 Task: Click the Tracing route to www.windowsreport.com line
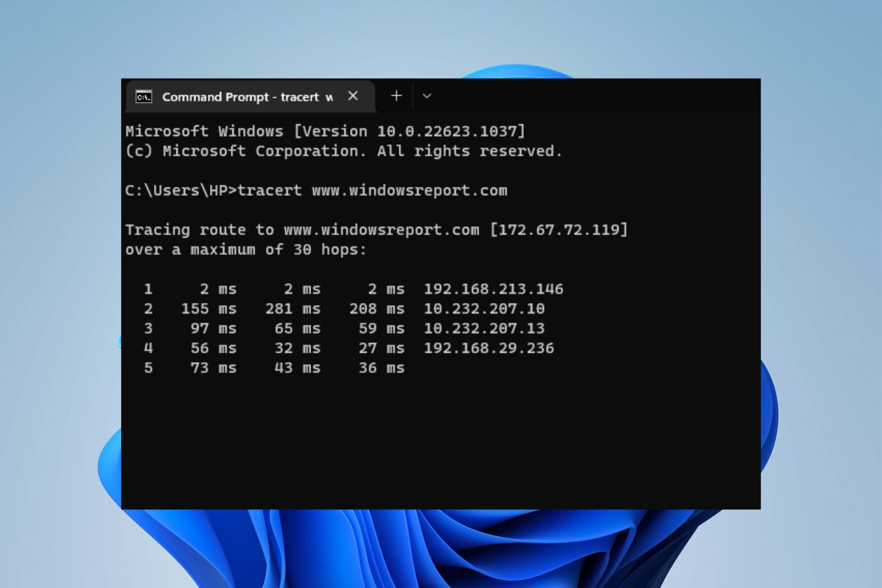(x=376, y=230)
